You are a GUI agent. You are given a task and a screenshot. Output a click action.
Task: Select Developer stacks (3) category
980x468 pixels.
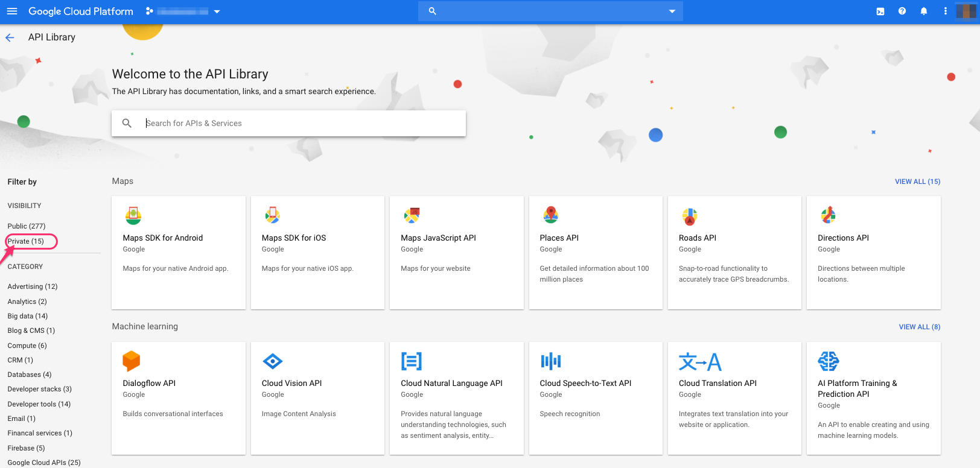click(x=40, y=389)
